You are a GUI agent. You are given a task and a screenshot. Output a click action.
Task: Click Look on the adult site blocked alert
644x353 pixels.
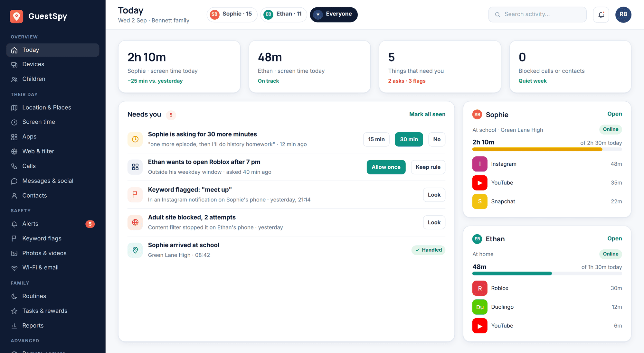434,222
